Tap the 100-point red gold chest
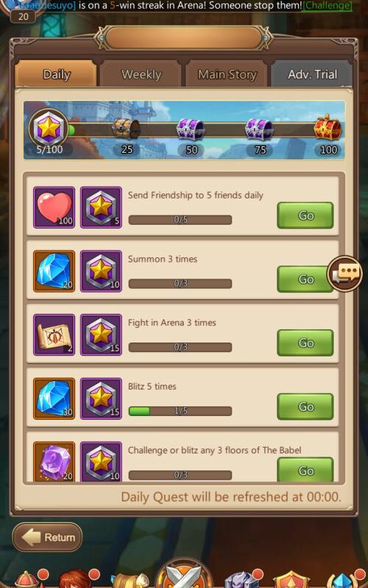Viewport: 368px width, 588px height. (x=328, y=128)
